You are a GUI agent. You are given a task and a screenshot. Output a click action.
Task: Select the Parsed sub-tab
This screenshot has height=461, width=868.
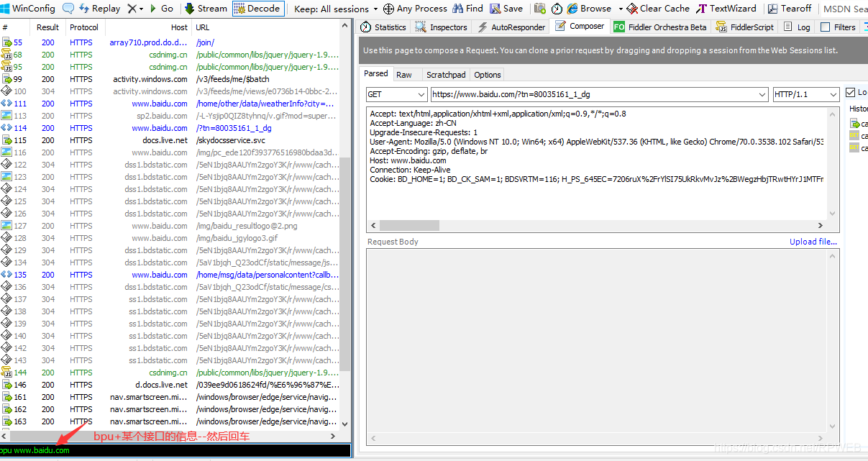(x=376, y=73)
